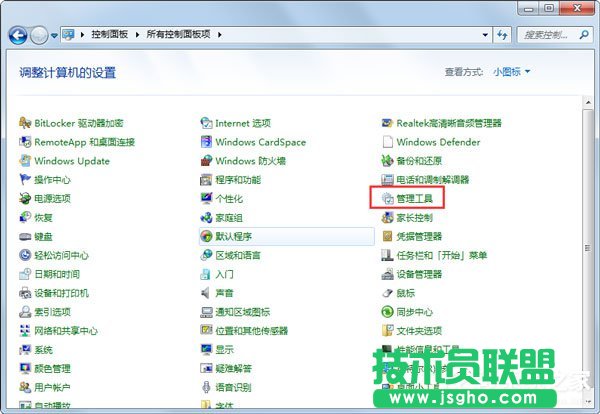
Task: Open the 语音识别 link
Action: pos(233,387)
